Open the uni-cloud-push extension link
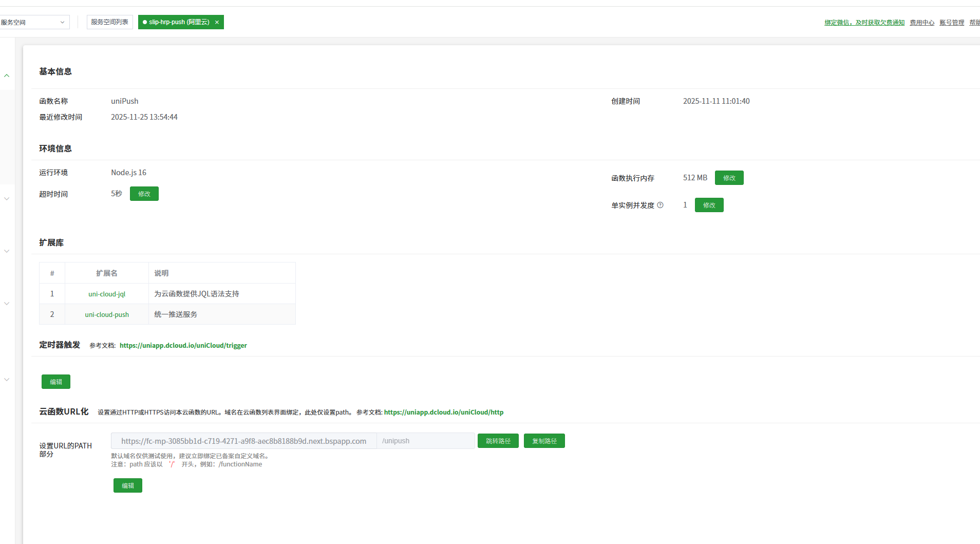Viewport: 980px width, 544px height. [107, 314]
